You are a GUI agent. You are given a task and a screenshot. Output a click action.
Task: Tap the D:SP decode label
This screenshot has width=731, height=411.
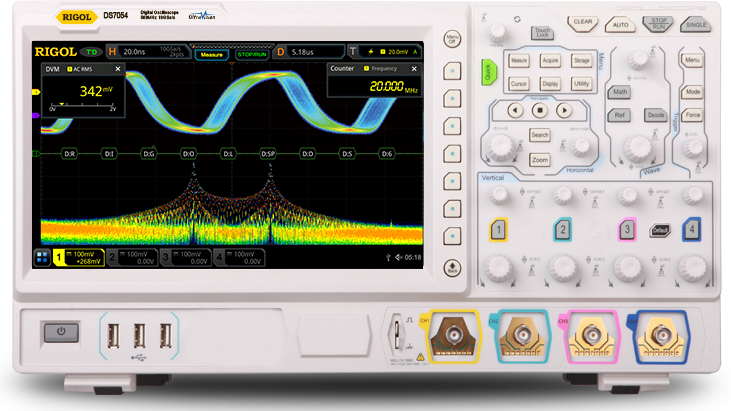[268, 154]
